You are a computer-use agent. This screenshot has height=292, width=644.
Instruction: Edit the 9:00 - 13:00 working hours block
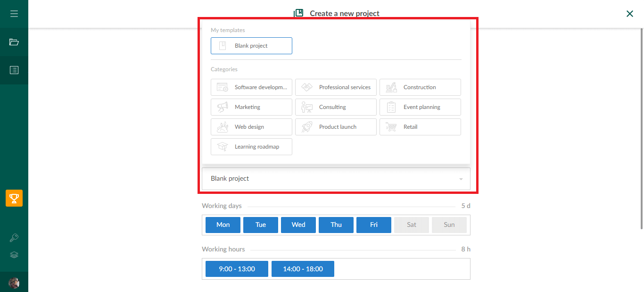pos(237,269)
